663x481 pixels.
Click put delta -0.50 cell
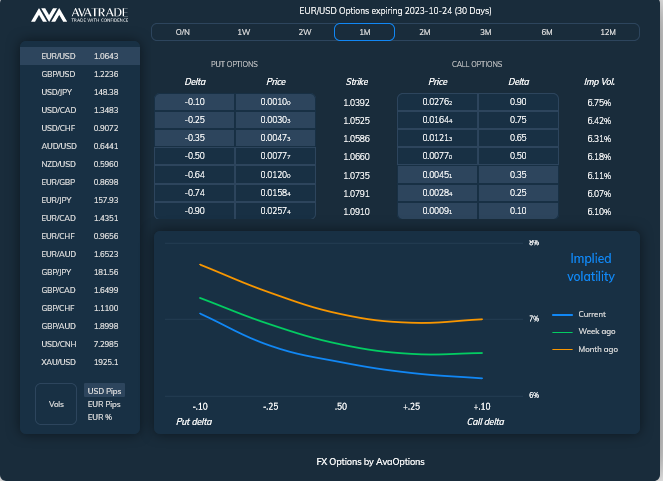195,156
